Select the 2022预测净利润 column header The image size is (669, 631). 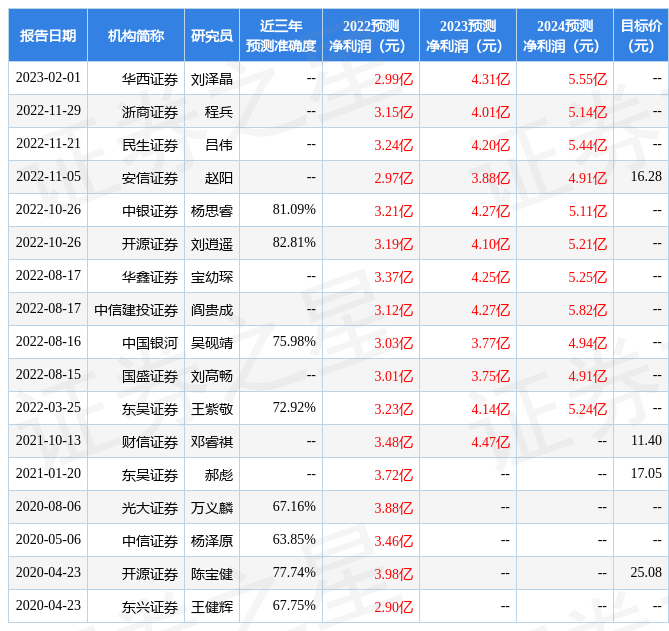click(x=371, y=36)
